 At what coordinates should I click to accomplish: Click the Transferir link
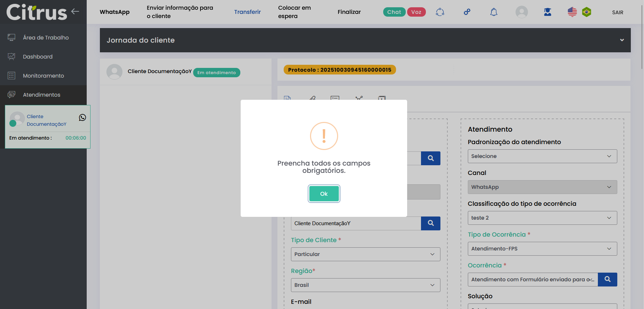[247, 12]
